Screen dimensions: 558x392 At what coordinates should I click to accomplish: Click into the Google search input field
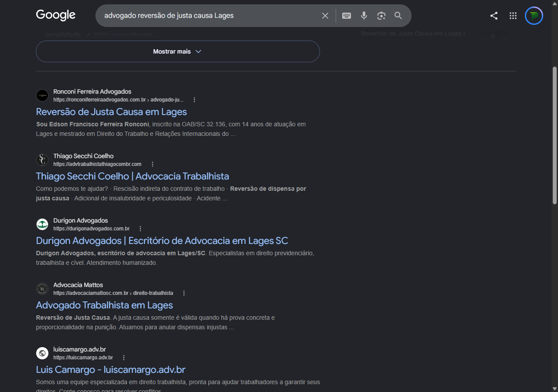[209, 16]
